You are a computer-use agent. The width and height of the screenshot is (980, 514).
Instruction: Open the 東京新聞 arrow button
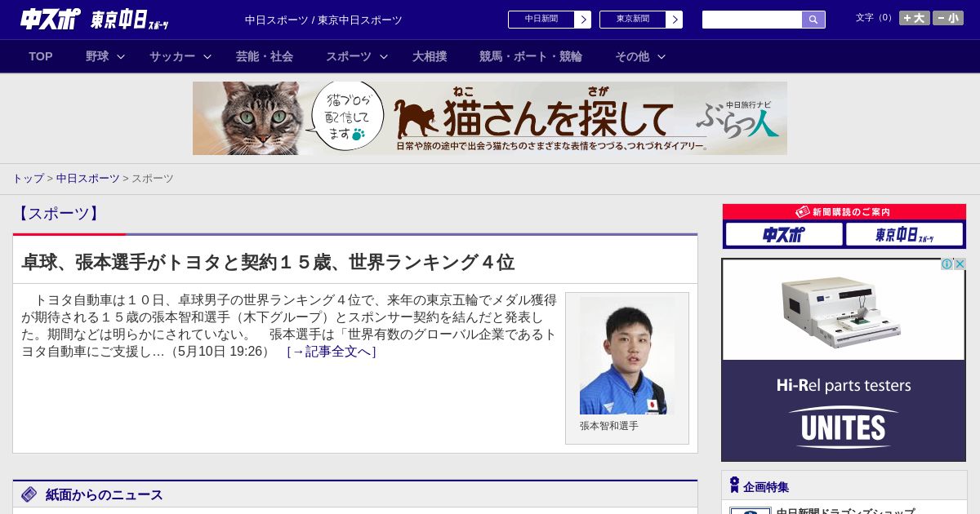(674, 20)
